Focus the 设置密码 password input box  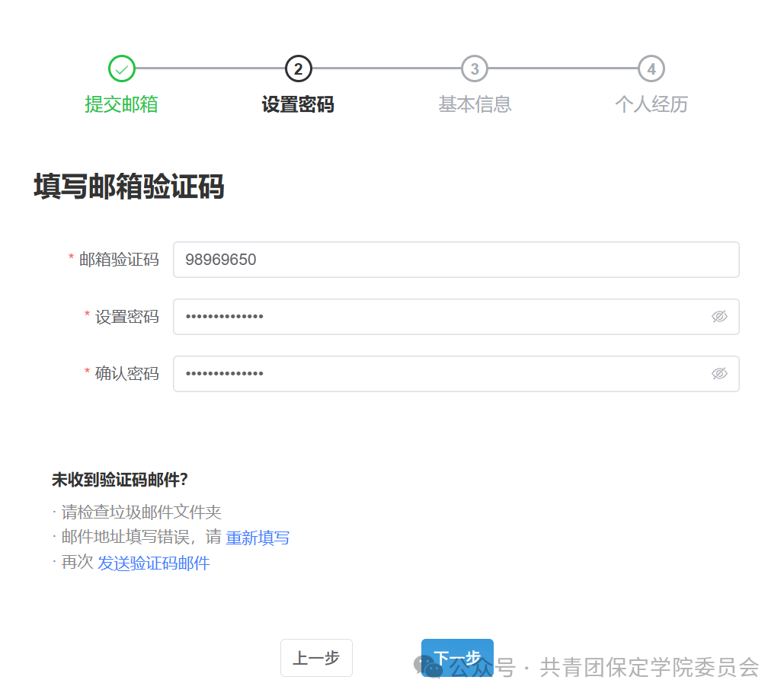pos(442,317)
